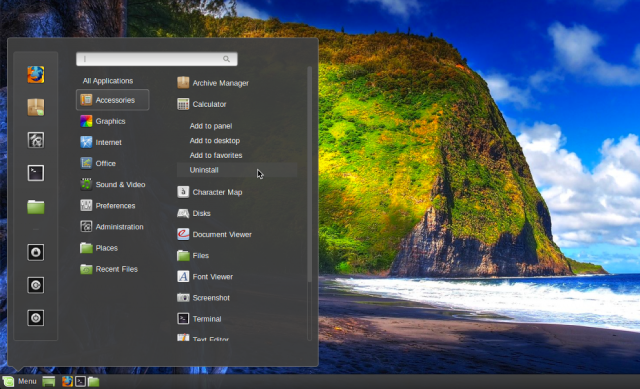
Task: Select All Applications category
Action: 108,81
